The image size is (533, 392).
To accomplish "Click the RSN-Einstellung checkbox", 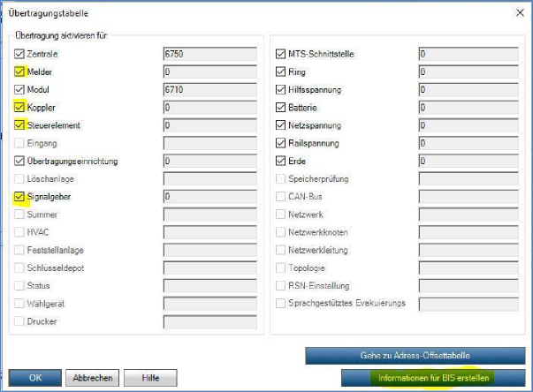I will click(x=280, y=286).
